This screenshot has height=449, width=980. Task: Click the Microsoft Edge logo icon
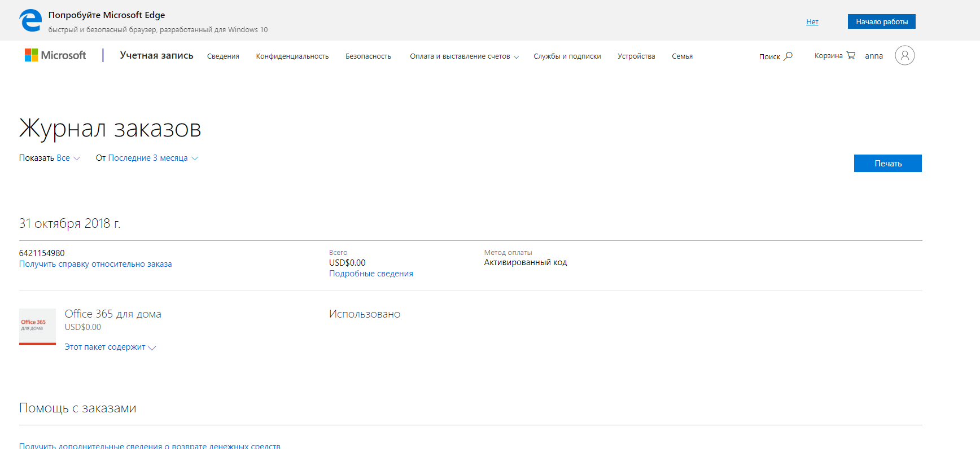30,20
